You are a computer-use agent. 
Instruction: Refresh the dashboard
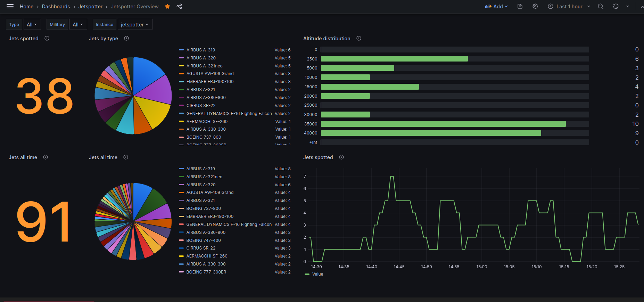(616, 7)
